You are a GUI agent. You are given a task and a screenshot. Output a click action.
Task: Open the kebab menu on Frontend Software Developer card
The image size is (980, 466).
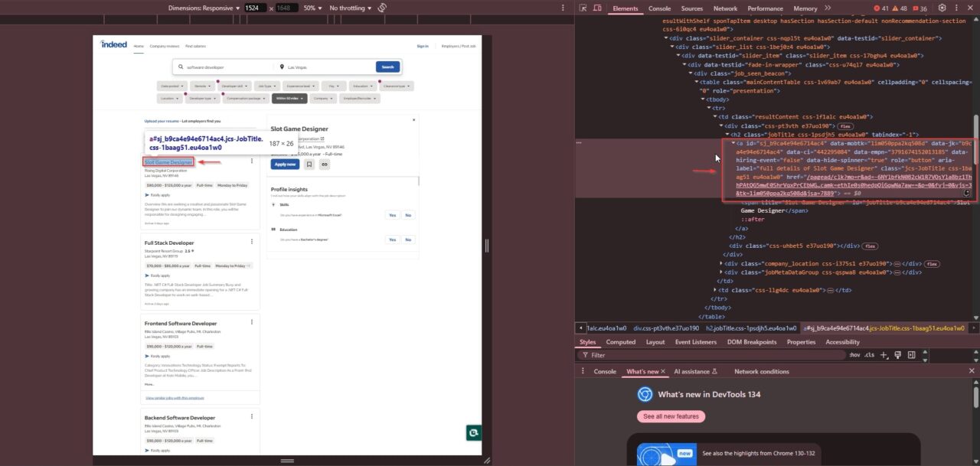point(252,322)
